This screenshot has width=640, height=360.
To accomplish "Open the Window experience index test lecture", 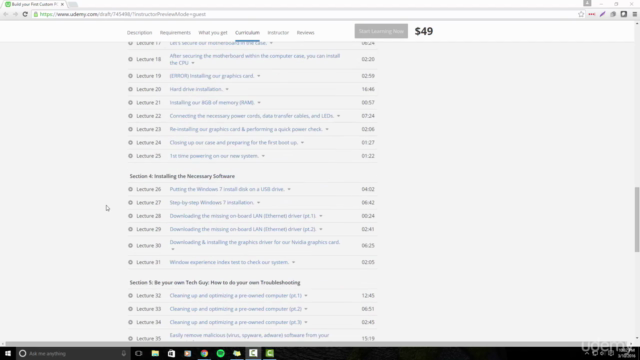I will [x=229, y=262].
